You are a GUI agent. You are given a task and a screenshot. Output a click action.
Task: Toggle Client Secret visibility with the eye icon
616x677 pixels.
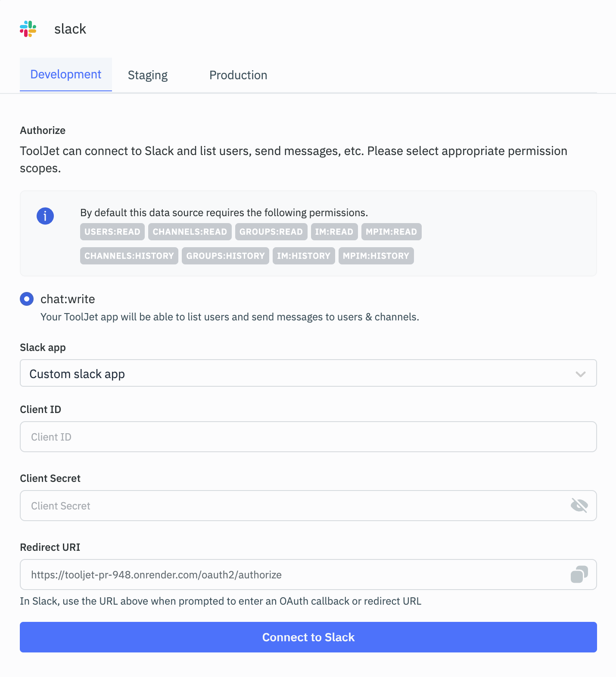[579, 506]
